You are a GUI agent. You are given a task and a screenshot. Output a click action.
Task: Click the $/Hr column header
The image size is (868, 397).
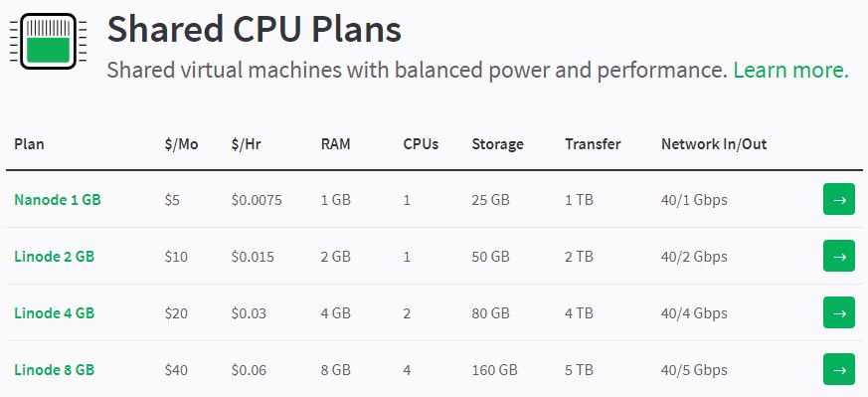coord(246,144)
